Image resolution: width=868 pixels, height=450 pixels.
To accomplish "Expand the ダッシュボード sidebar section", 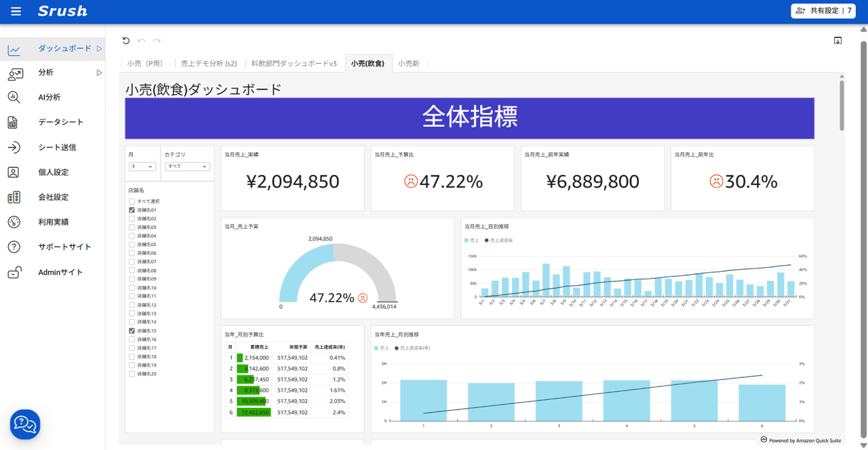I will coord(98,49).
